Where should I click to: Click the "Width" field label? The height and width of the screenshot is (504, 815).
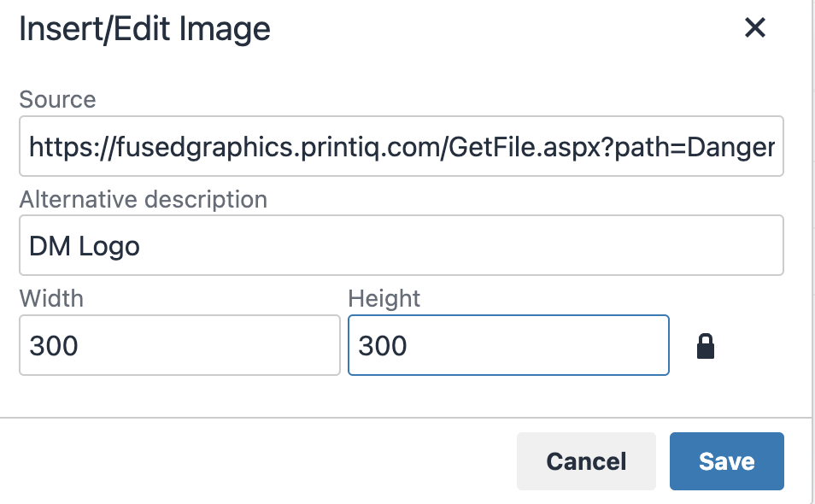click(51, 298)
